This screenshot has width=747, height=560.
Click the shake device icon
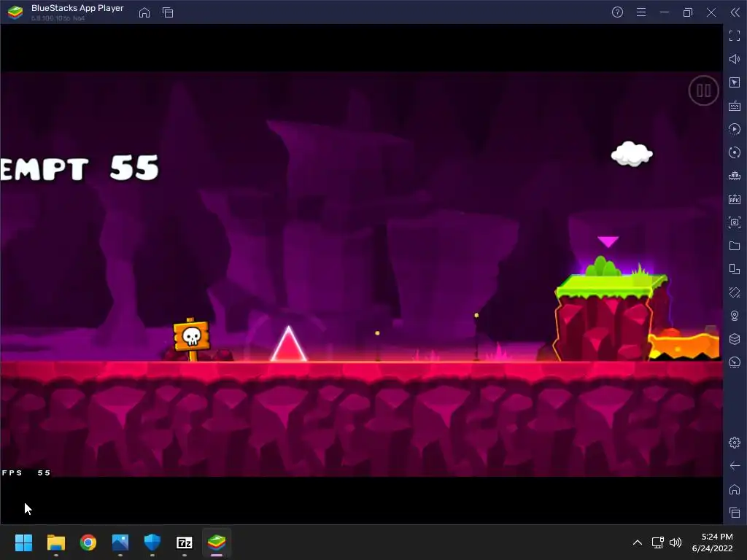click(735, 292)
